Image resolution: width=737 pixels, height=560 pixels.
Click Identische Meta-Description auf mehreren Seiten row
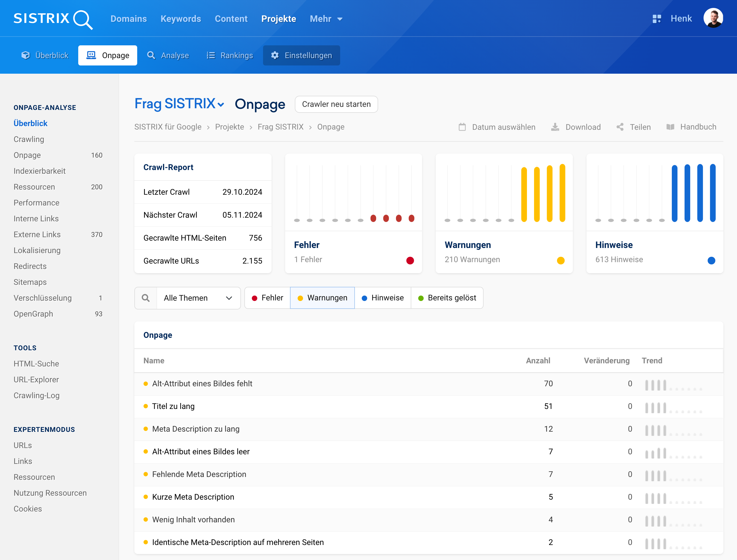[x=429, y=543]
